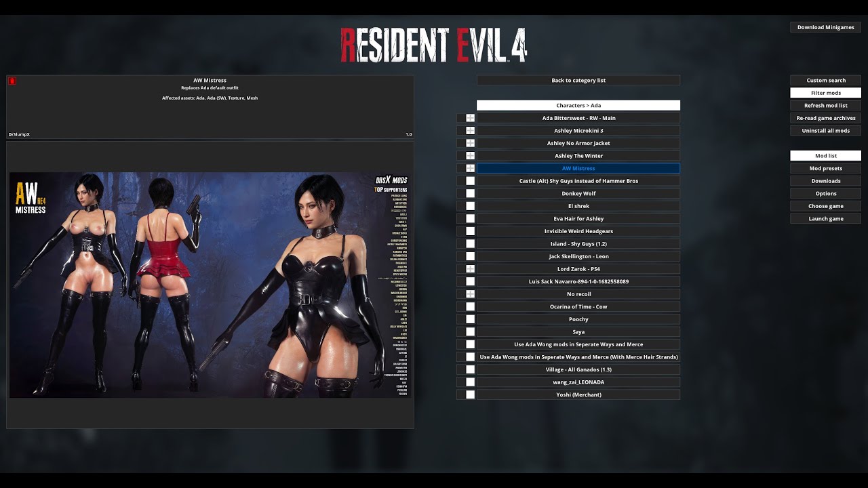Select the Luis Sack Navarro-894-1-0-1682558089 row
868x488 pixels.
coord(578,281)
